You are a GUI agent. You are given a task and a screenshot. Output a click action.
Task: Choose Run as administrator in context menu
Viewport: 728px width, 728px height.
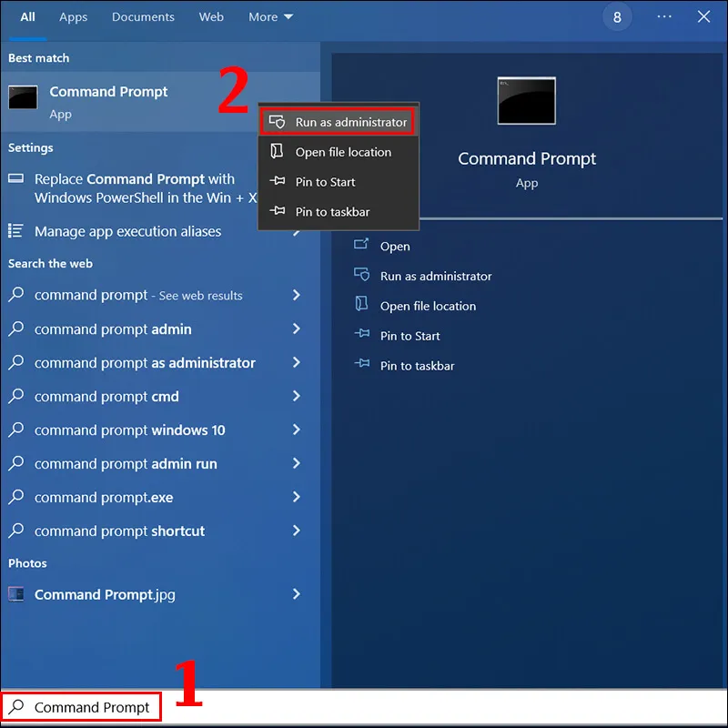coord(338,122)
